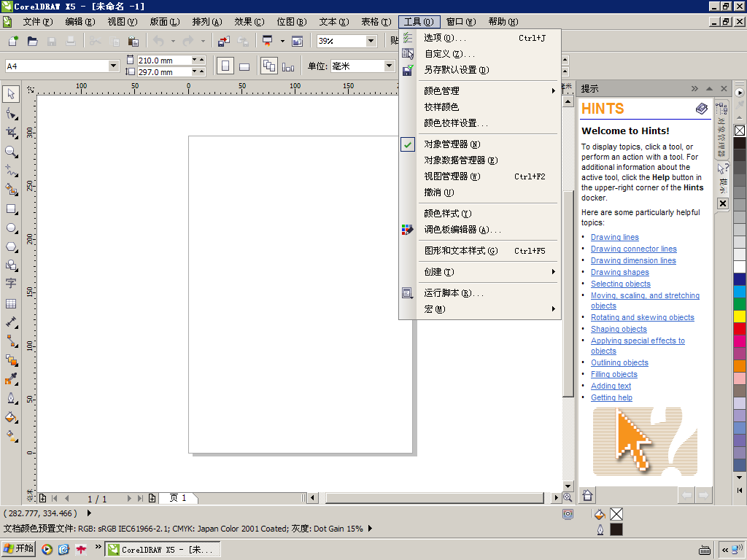Click the Windows 开始 Start button

(x=18, y=549)
